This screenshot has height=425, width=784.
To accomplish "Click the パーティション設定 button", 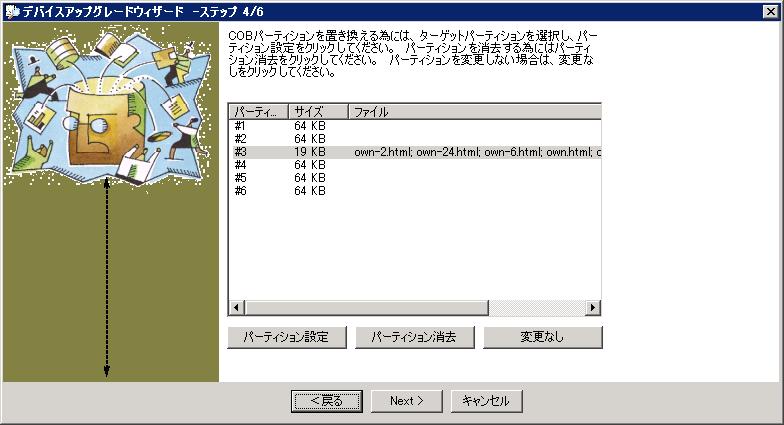I will (286, 337).
